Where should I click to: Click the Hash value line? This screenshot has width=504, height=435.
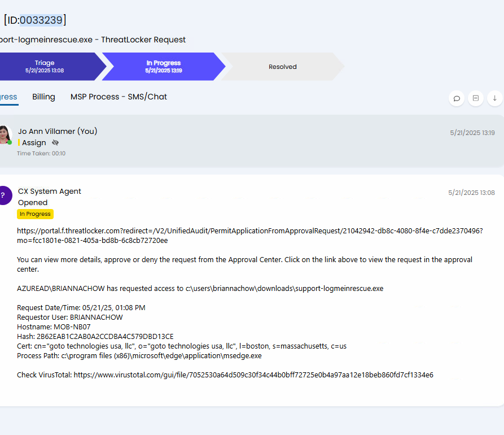(x=95, y=337)
